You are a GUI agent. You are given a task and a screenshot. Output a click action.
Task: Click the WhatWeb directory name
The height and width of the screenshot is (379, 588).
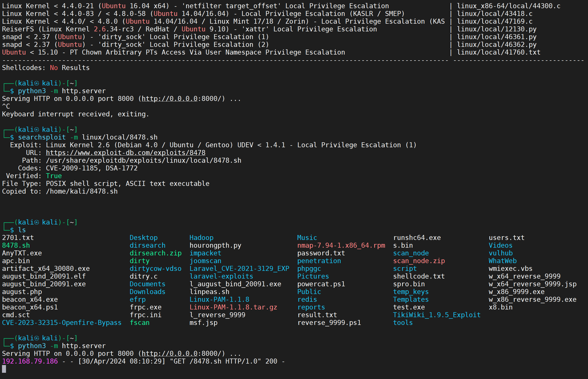tap(502, 261)
